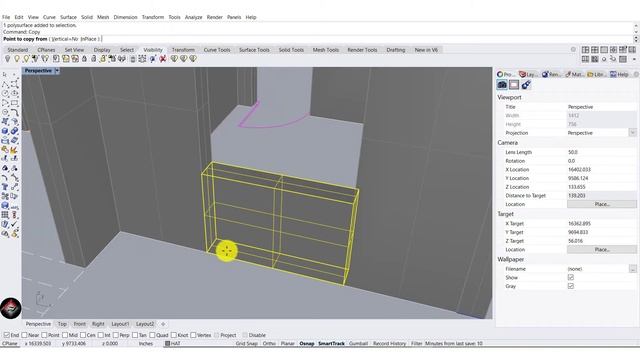Screen dimensions: 640x360
Task: Select the Circle tool in left sidebar
Action: (5, 93)
